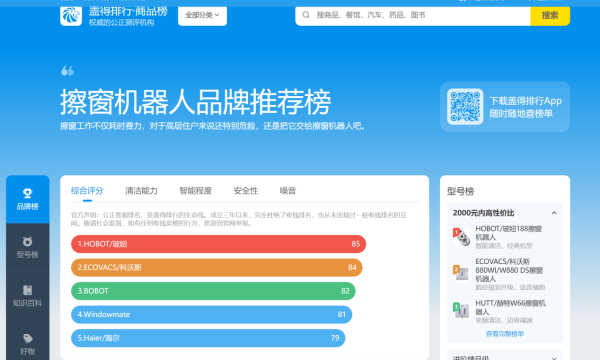Switch to the 智能程度 tab
The image size is (600, 360).
click(196, 191)
